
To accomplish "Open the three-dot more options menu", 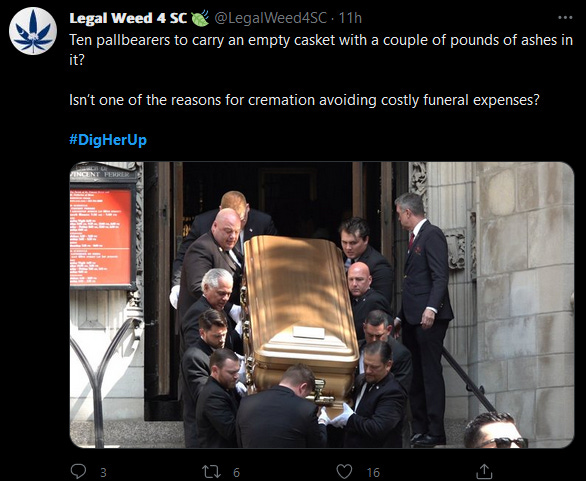I will (x=565, y=18).
